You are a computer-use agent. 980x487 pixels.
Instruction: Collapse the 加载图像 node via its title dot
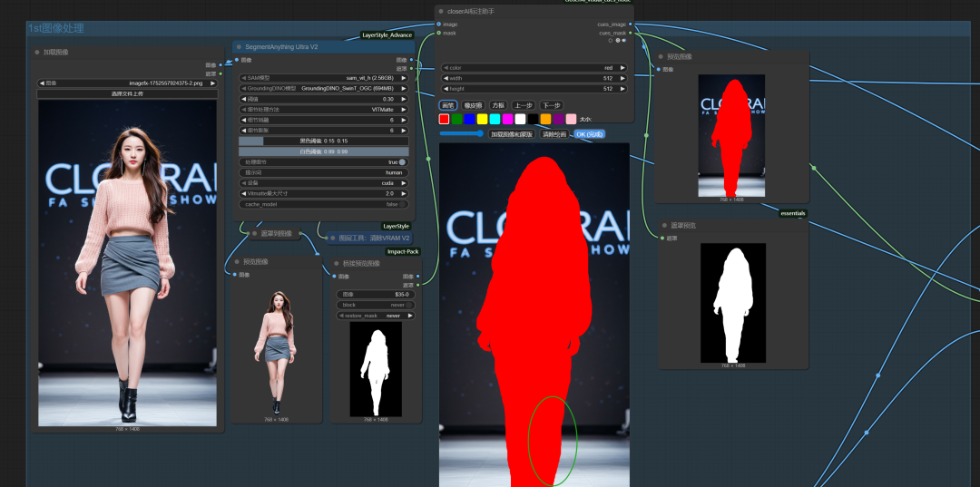[x=37, y=53]
